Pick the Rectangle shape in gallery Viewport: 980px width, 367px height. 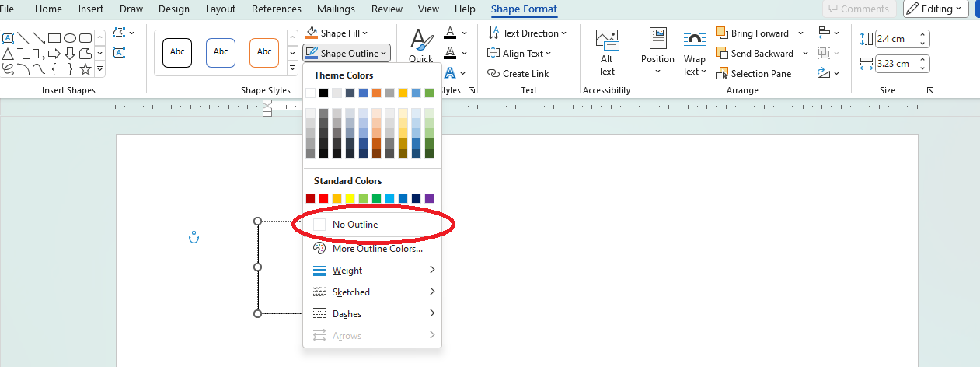pos(54,37)
